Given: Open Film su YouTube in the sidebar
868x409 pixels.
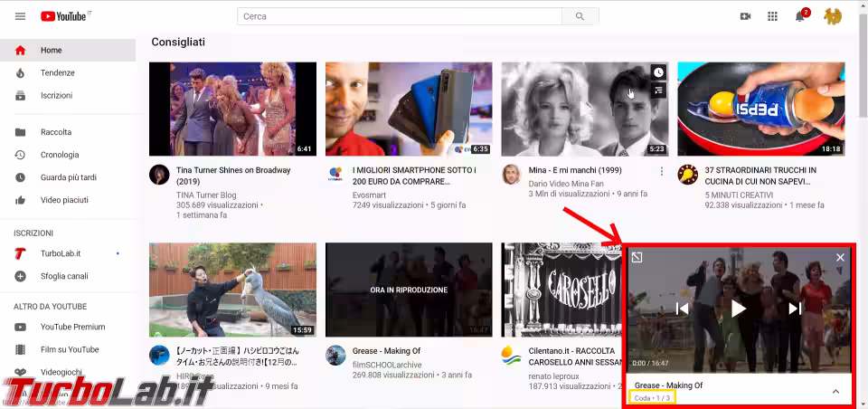Looking at the screenshot, I should pyautogui.click(x=68, y=349).
